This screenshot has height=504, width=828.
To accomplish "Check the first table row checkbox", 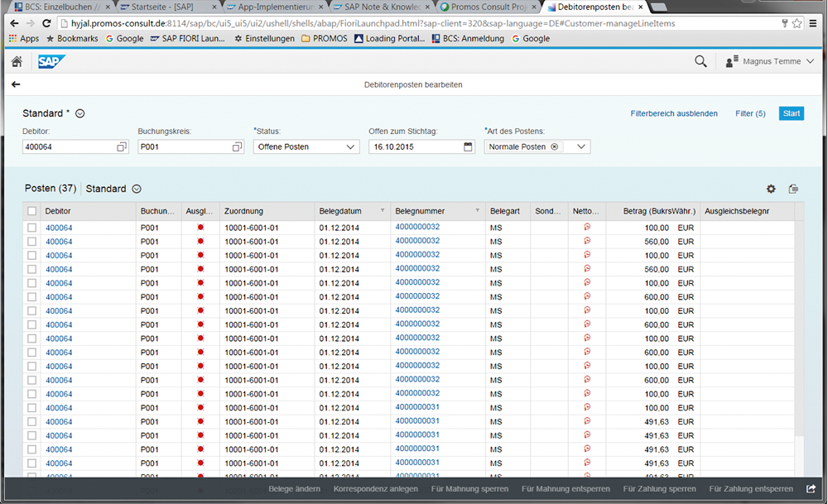I will (31, 228).
